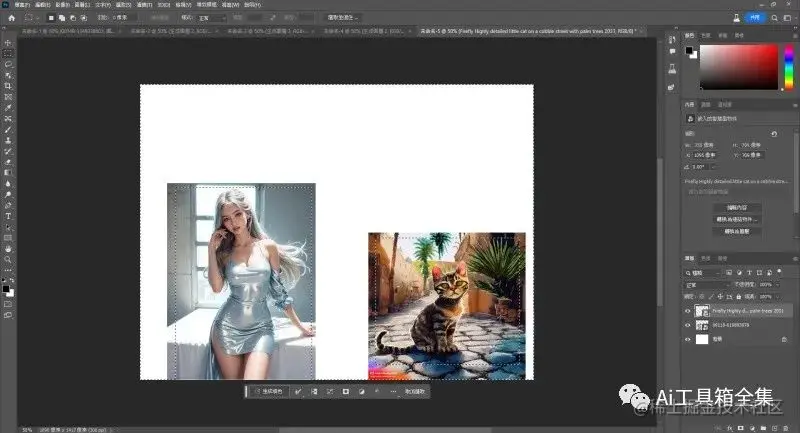Viewport: 800px width, 433px height.
Task: Click the fx layer style icon
Action: pyautogui.click(x=730, y=428)
